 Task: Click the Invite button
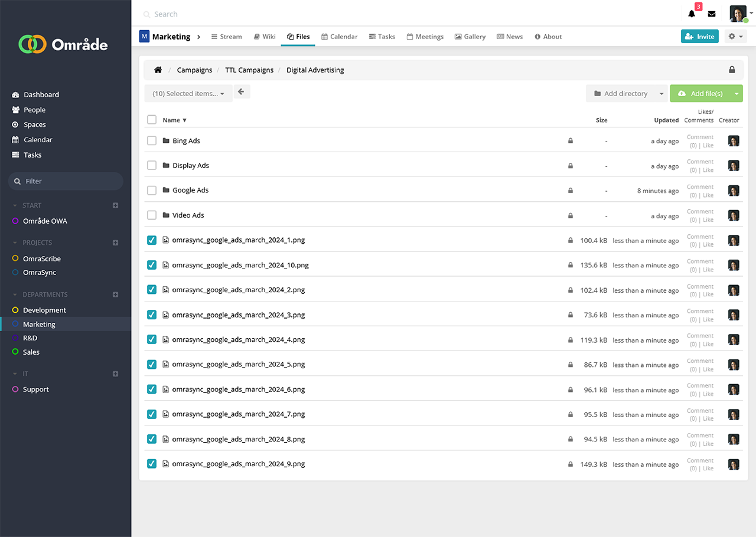point(699,37)
